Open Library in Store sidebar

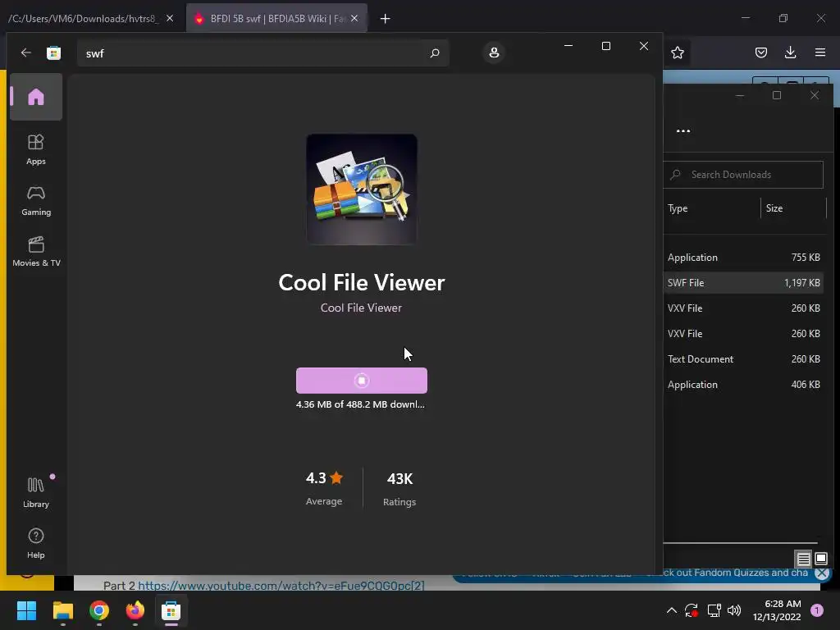(36, 492)
